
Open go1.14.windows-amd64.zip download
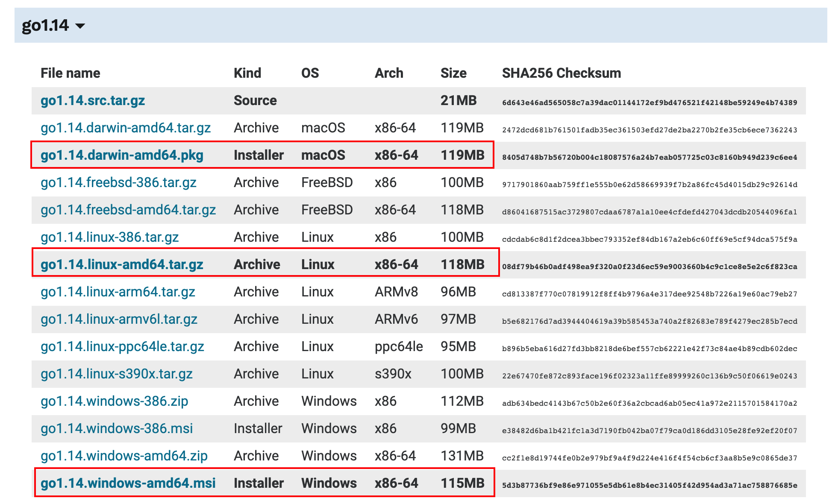(124, 456)
